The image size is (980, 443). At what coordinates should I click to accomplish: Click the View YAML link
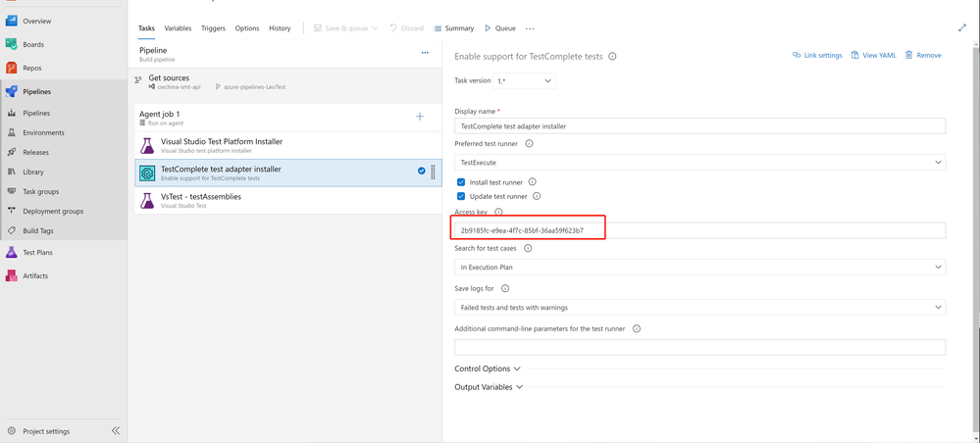873,56
